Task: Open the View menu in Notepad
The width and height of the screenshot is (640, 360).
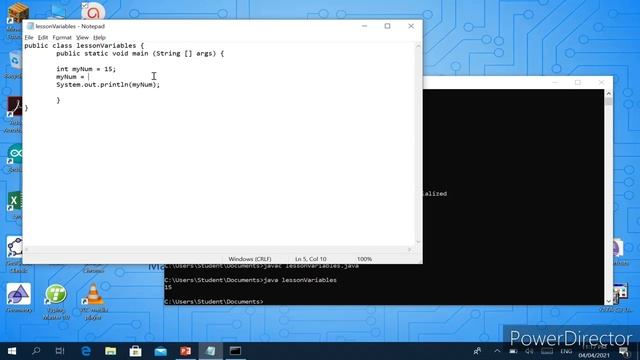Action: [x=82, y=38]
